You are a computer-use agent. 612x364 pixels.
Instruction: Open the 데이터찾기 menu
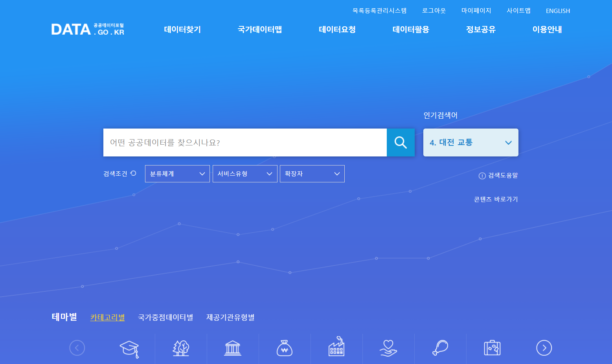182,29
